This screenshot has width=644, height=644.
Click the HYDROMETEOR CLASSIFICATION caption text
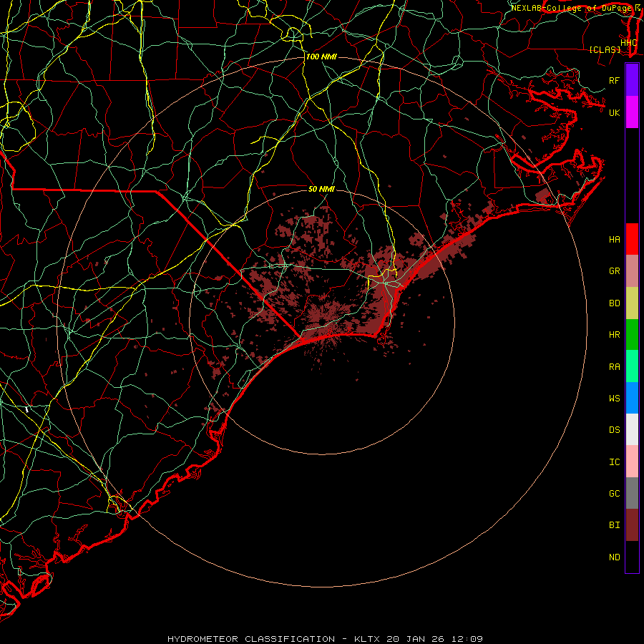(x=251, y=639)
